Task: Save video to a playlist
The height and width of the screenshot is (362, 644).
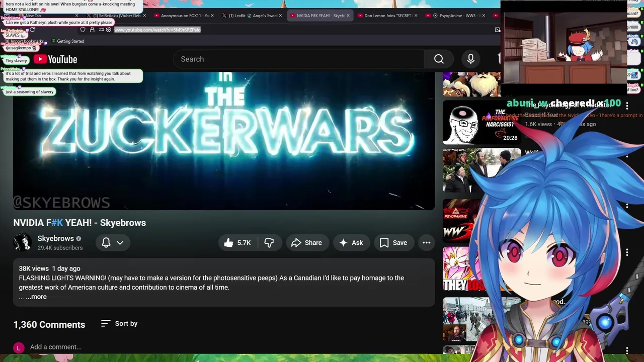Action: tap(393, 243)
